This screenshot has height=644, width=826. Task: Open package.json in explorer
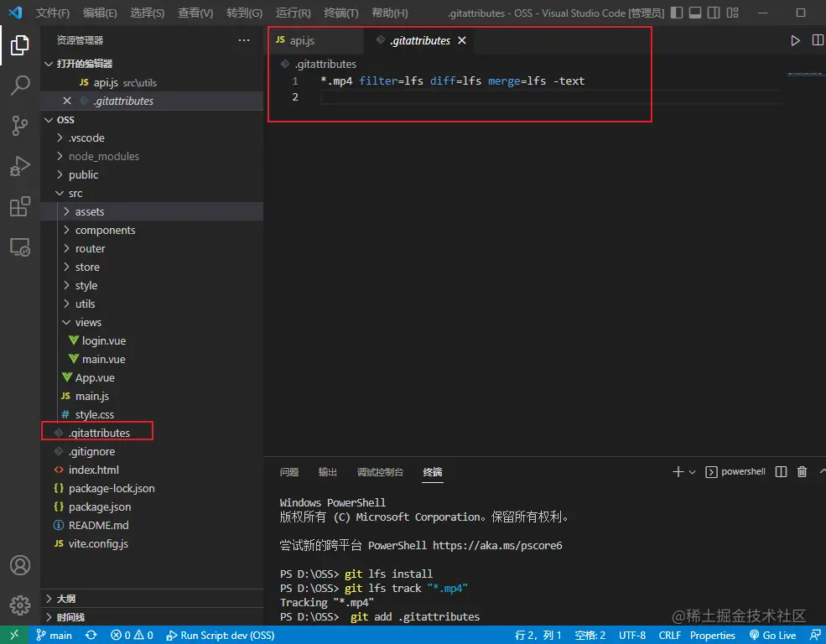pyautogui.click(x=152, y=506)
